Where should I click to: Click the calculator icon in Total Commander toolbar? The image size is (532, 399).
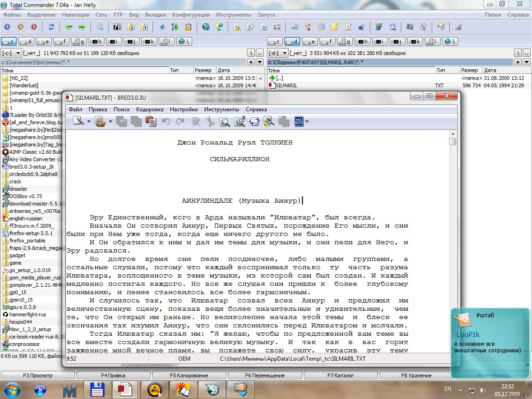tap(321, 27)
